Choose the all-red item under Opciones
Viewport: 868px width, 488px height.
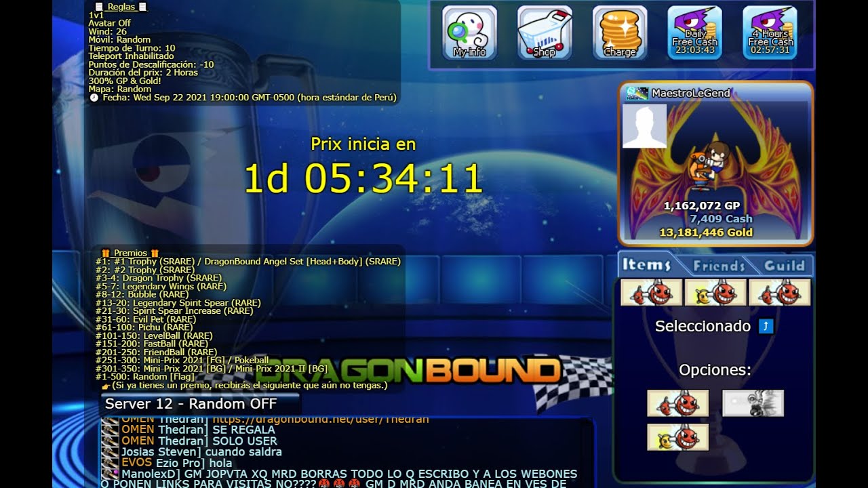pos(678,403)
